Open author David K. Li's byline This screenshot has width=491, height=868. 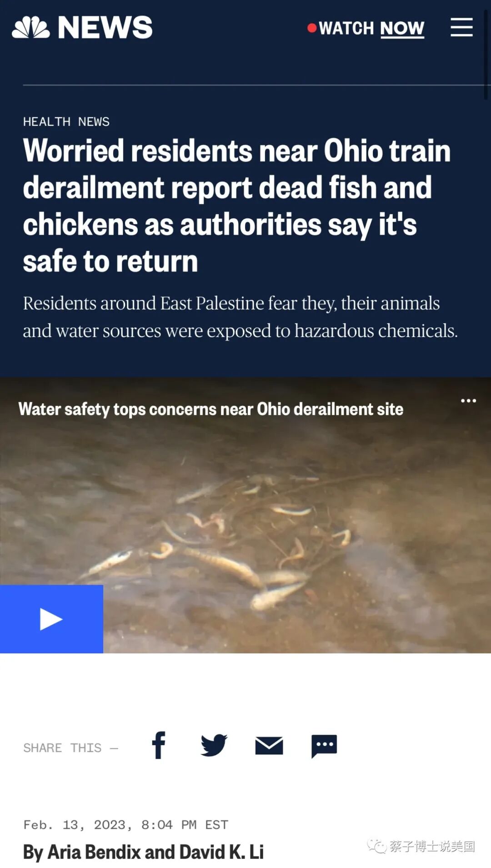click(221, 852)
